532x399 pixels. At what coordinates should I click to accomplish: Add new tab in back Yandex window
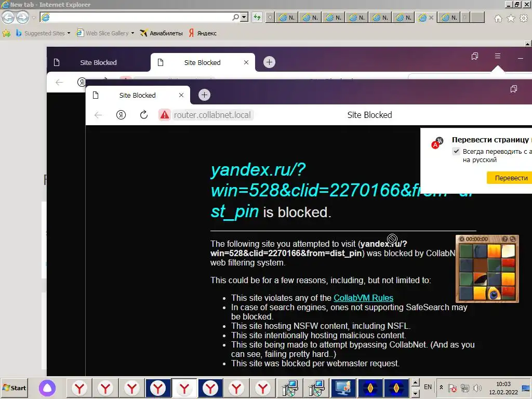click(270, 62)
